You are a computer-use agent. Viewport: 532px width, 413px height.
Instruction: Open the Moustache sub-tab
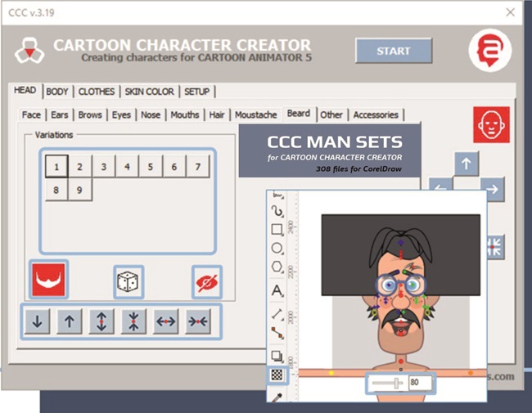pos(256,115)
